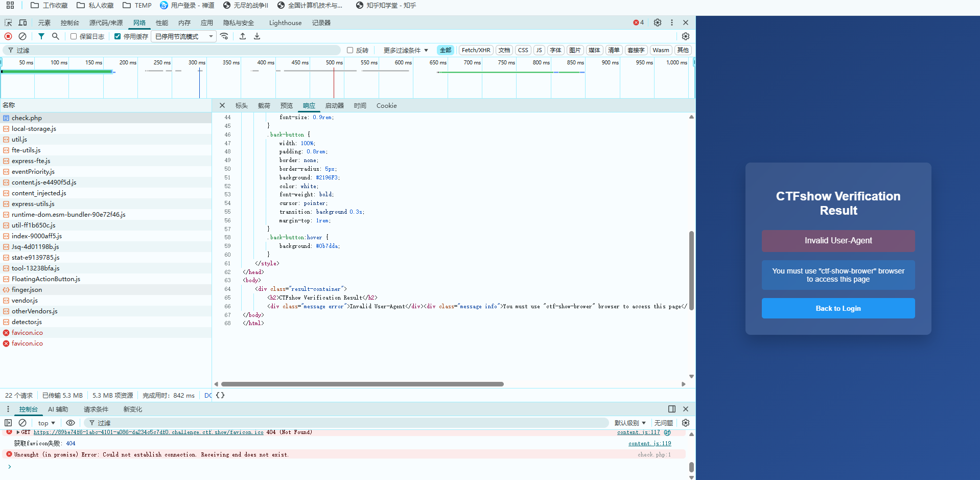
Task: Click 无问题 issues button
Action: 664,423
